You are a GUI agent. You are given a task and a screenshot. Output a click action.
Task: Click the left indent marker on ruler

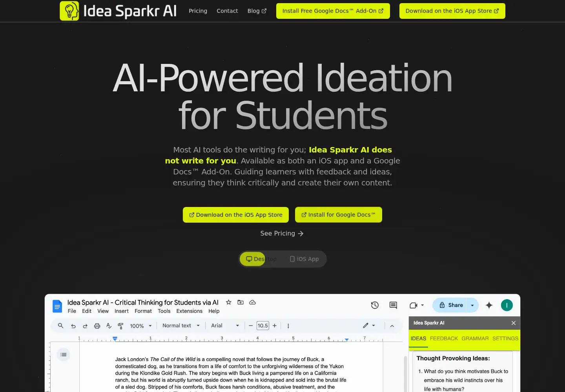(x=115, y=339)
